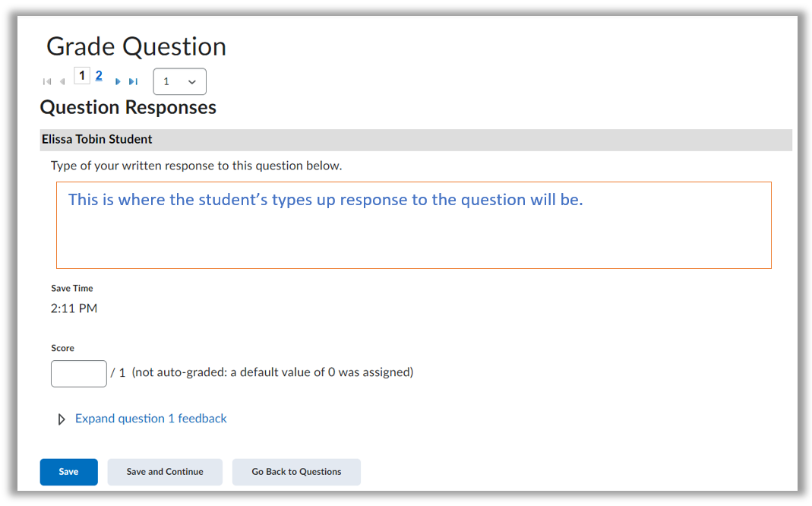
Task: Click the Grade Question heading
Action: [136, 46]
